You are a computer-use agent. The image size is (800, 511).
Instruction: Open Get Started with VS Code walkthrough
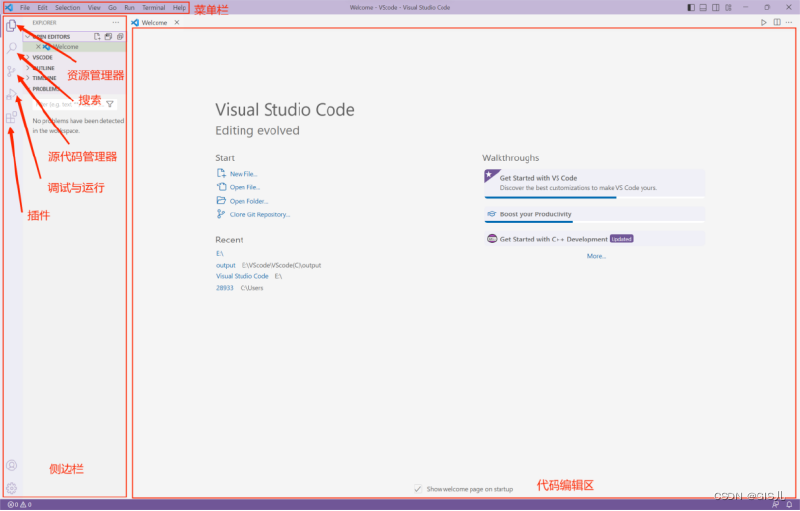pyautogui.click(x=594, y=183)
